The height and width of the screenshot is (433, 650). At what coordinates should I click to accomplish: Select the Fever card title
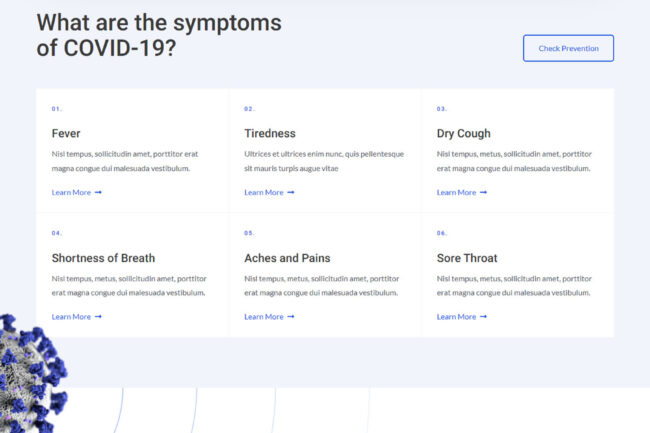(x=66, y=133)
